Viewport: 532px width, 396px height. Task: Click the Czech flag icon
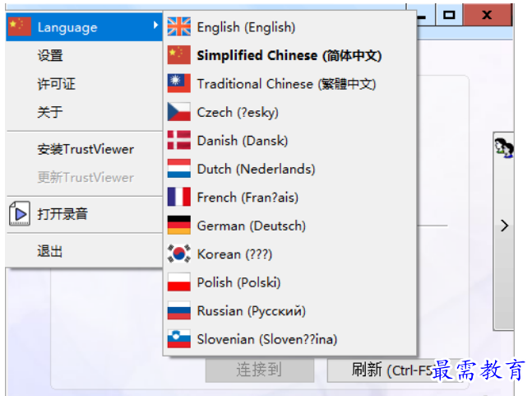(178, 112)
